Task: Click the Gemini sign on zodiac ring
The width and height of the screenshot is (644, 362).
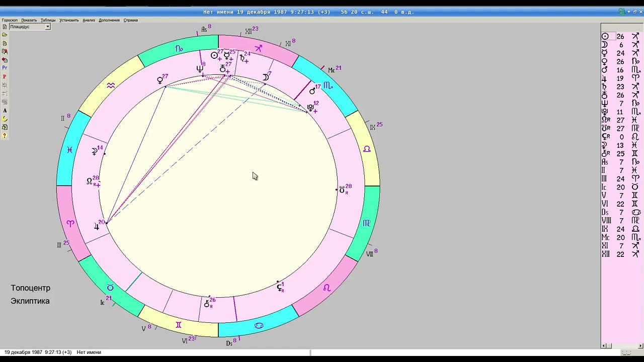Action: click(178, 325)
